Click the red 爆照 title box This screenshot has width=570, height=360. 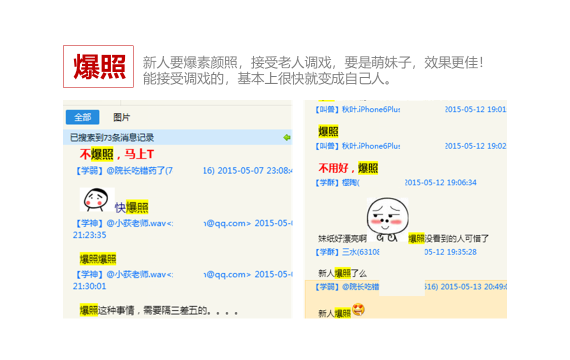(99, 67)
